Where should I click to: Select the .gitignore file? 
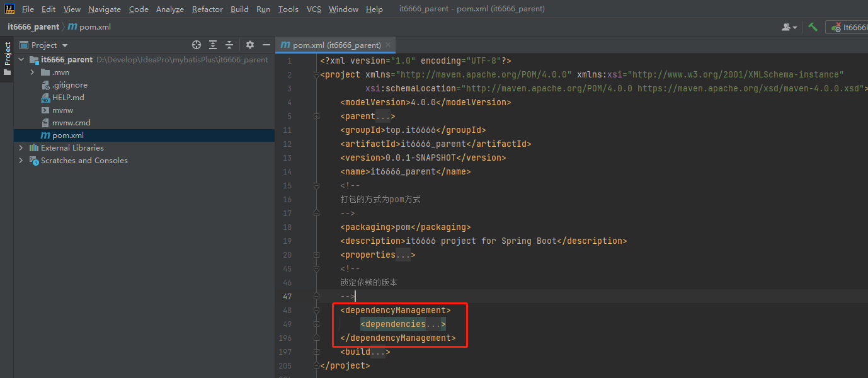69,85
